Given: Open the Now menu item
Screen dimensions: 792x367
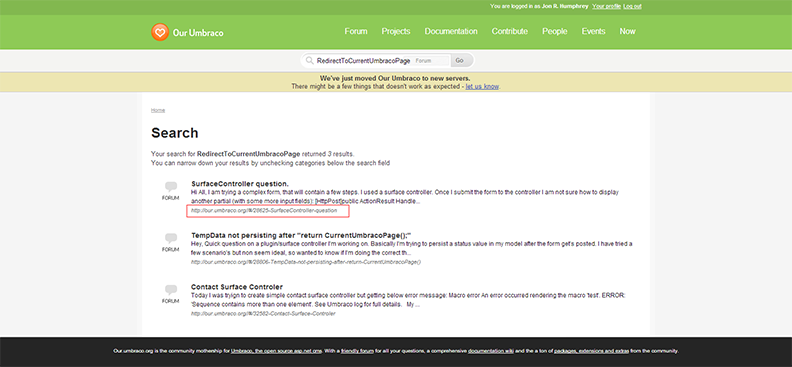Looking at the screenshot, I should pyautogui.click(x=627, y=31).
